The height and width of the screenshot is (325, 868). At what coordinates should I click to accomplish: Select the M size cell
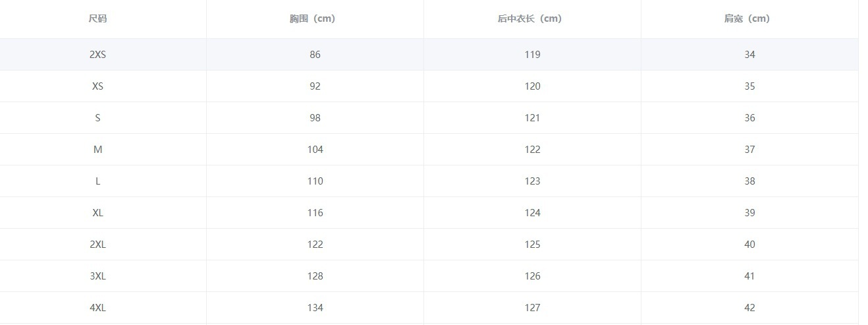click(97, 150)
